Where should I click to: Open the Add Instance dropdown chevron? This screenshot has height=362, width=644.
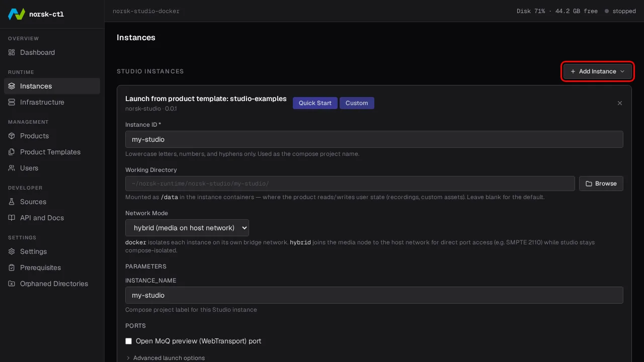point(622,71)
